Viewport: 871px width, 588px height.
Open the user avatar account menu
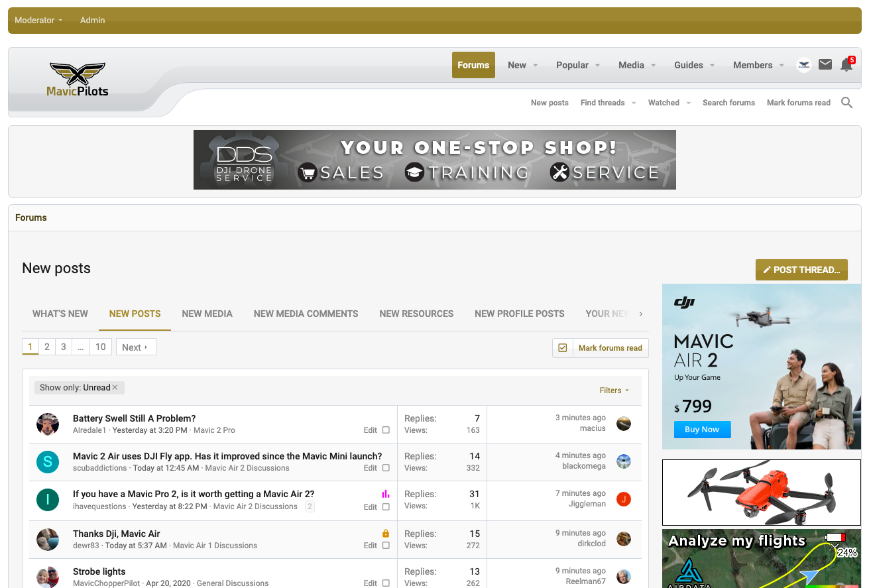[x=804, y=65]
